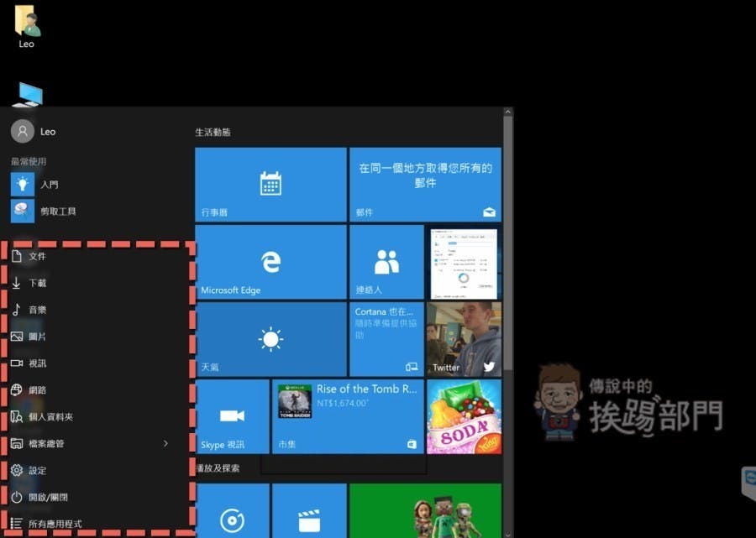Open the 視訊 Videos folder
Viewport: 756px width, 538px height.
29,363
